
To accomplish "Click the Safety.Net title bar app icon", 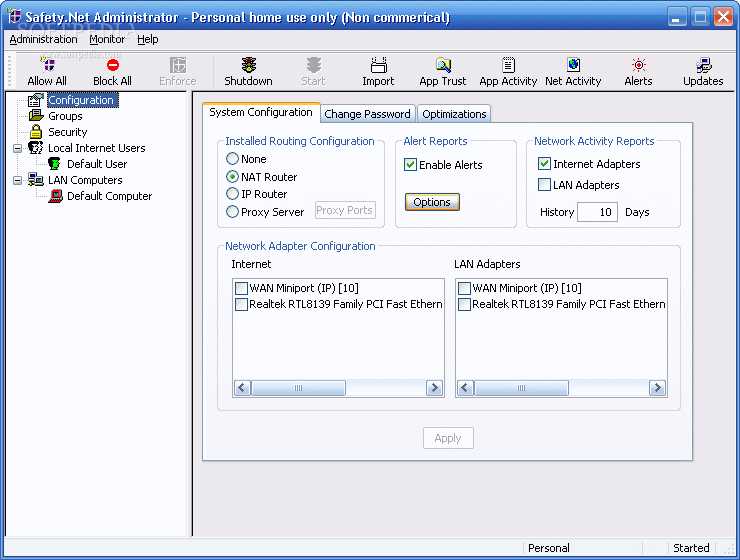I will click(13, 17).
